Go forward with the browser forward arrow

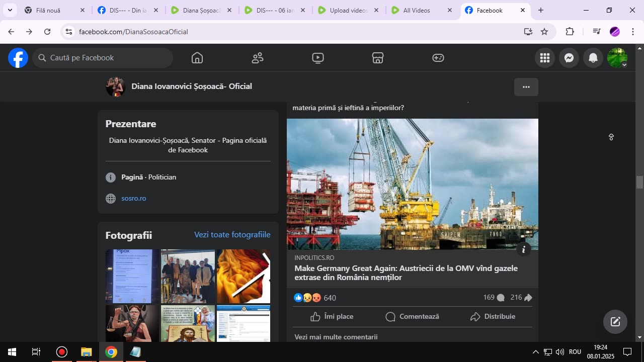(x=29, y=32)
